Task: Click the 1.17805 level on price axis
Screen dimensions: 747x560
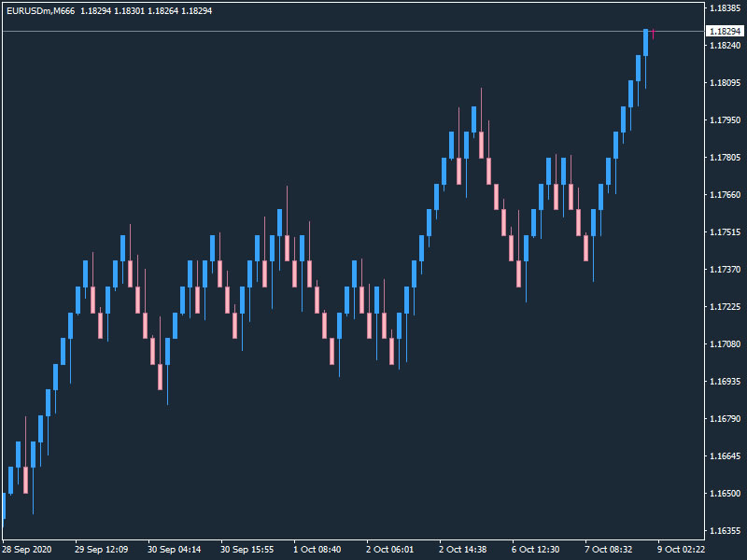Action: (725, 158)
